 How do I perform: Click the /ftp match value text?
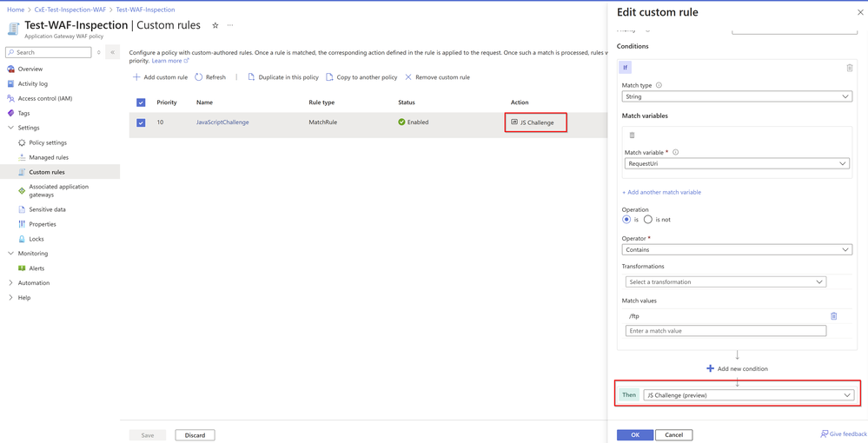(x=634, y=316)
